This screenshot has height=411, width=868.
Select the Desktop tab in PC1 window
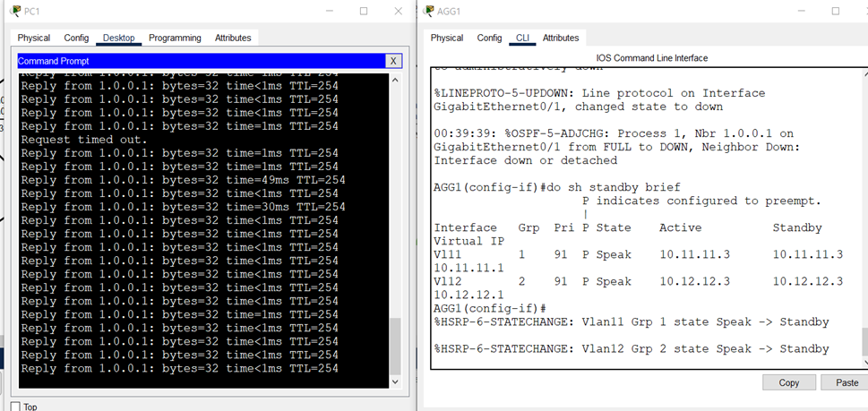click(118, 38)
